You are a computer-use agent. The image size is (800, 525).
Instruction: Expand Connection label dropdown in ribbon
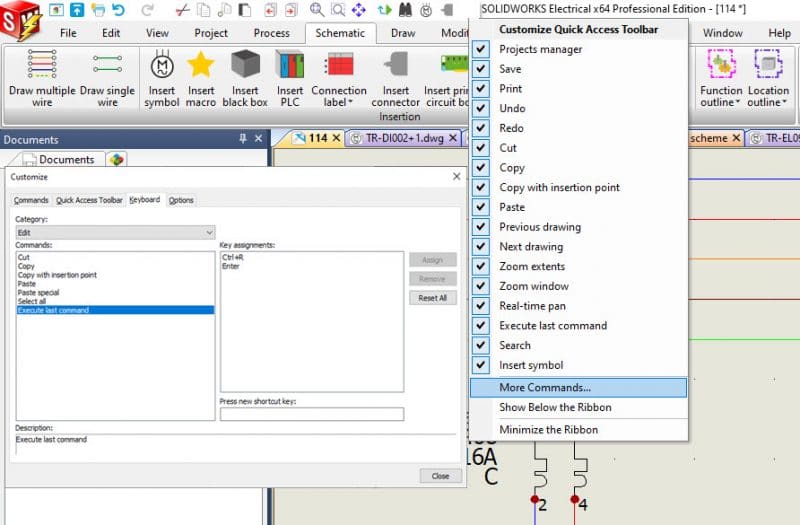point(351,102)
